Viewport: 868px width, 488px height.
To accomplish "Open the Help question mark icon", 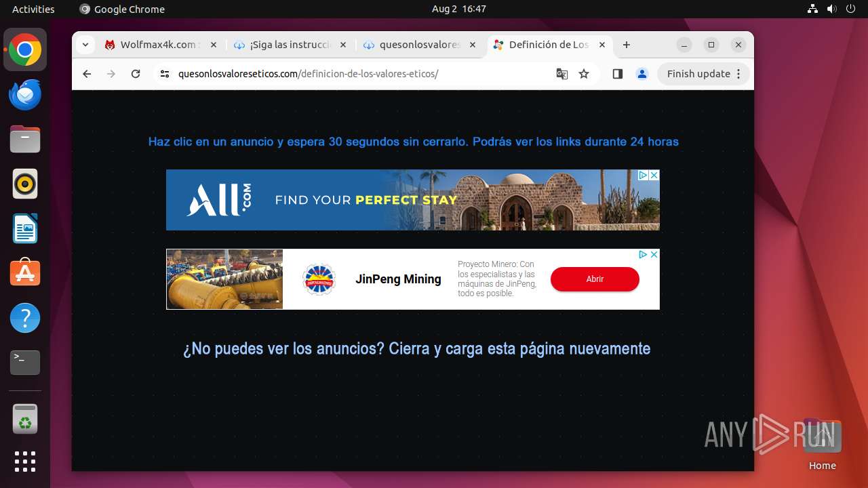I will pyautogui.click(x=25, y=318).
